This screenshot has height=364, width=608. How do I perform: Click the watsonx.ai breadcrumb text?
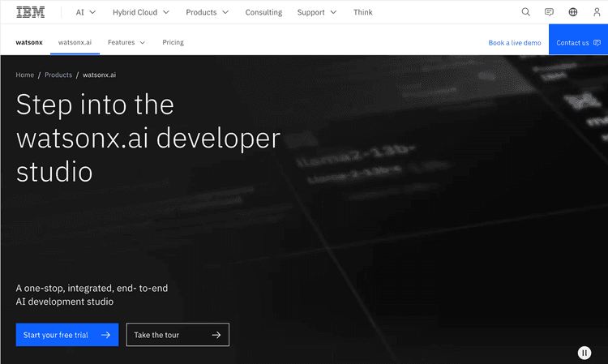(x=99, y=75)
